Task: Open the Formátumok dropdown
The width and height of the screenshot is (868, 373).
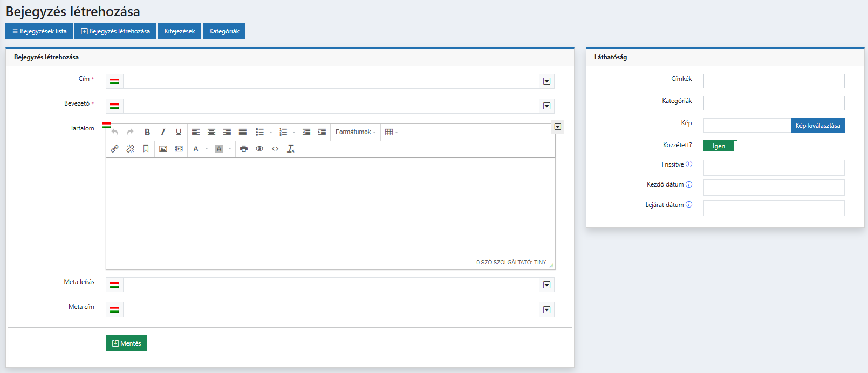Action: (356, 132)
